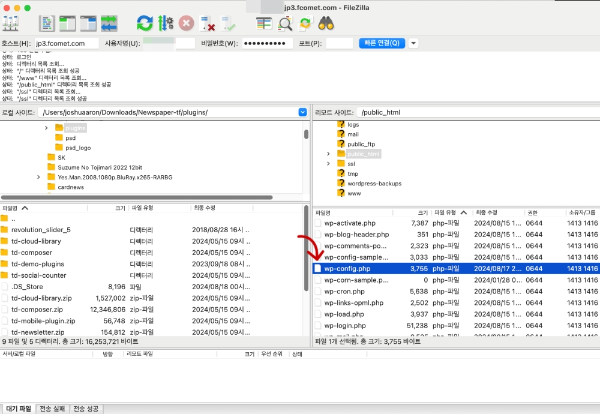This screenshot has width=600, height=414.
Task: Select the wp-blog-header.php remote file
Action: click(x=457, y=235)
